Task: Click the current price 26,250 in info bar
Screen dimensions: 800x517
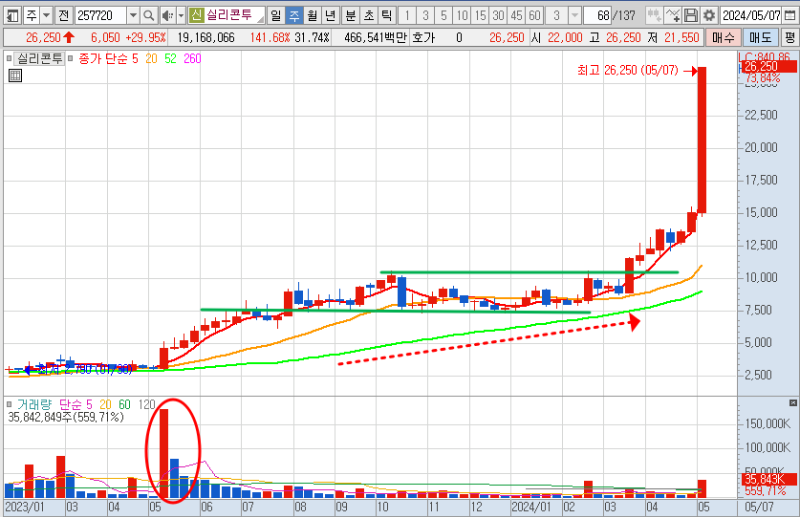Action: tap(43, 38)
